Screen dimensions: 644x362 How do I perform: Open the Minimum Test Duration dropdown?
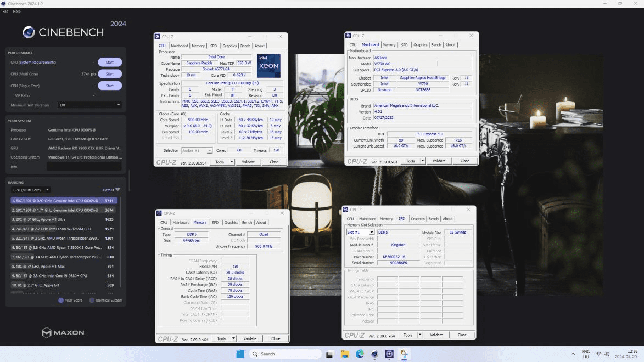point(89,105)
